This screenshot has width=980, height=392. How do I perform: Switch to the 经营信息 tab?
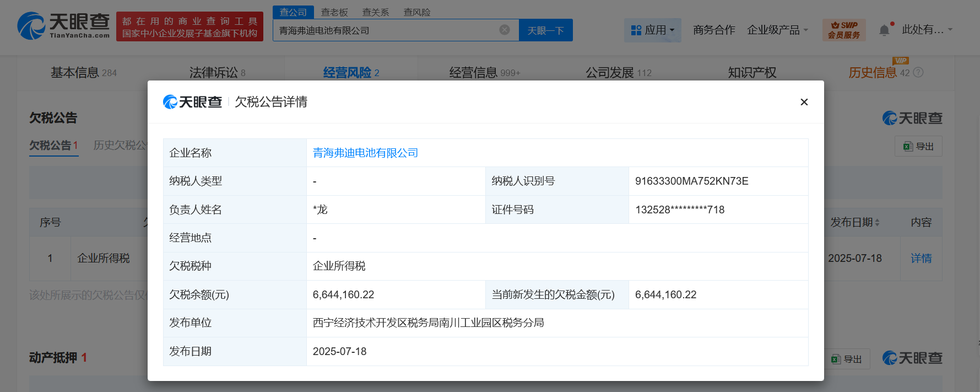tap(484, 73)
